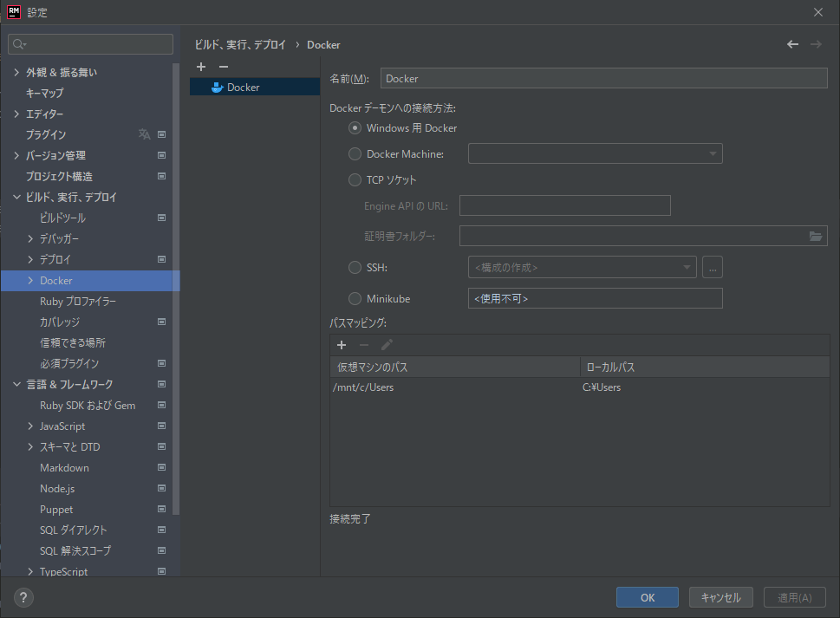
Task: Select Docker whale item in configuration list
Action: (255, 88)
